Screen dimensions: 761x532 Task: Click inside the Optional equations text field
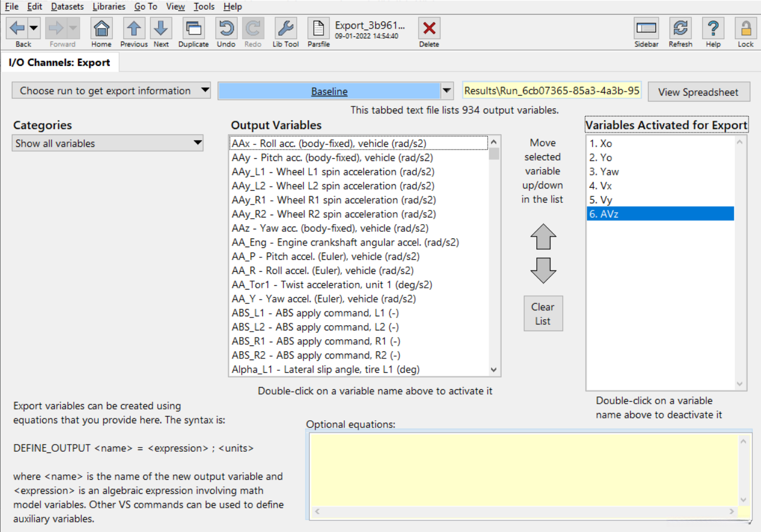[x=523, y=470]
